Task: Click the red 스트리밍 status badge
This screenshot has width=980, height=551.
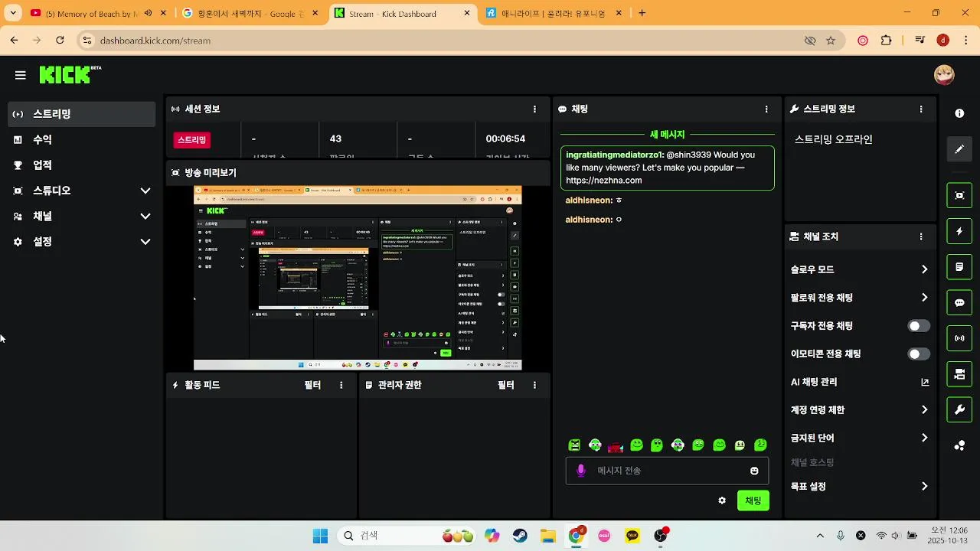Action: (x=192, y=140)
